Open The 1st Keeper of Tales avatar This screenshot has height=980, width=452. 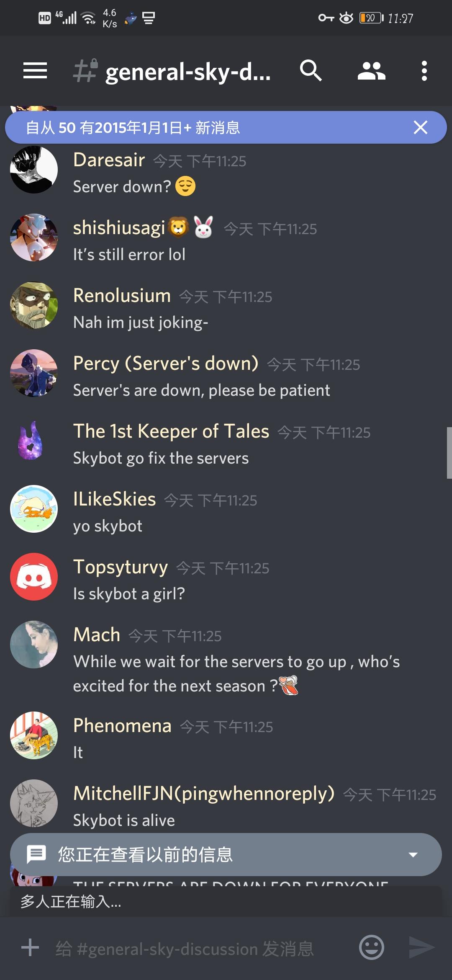[31, 441]
